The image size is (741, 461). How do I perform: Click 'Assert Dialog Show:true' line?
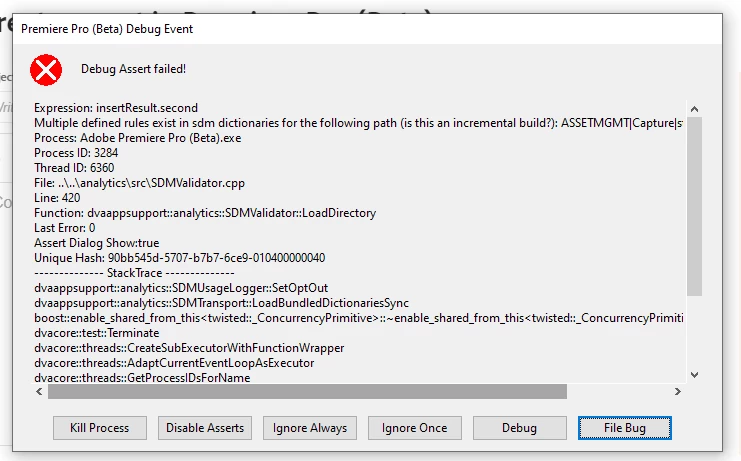[96, 243]
